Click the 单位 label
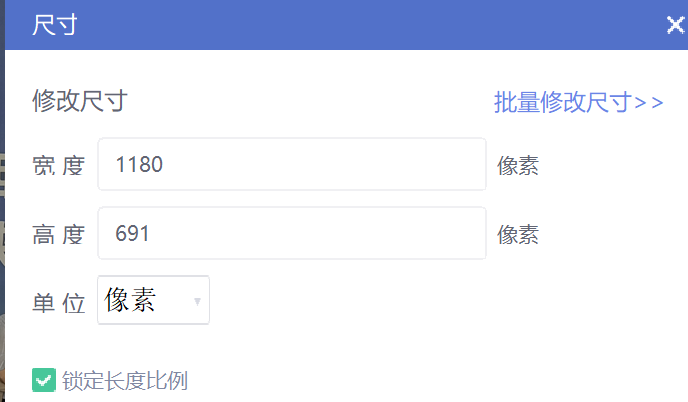 coord(59,303)
